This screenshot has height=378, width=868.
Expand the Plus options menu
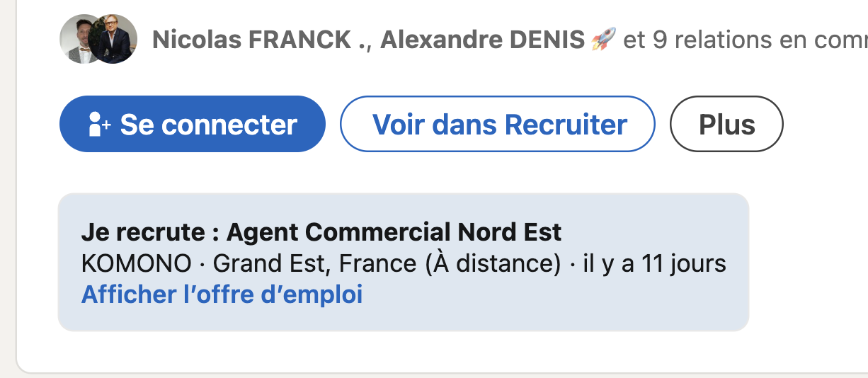pyautogui.click(x=726, y=125)
